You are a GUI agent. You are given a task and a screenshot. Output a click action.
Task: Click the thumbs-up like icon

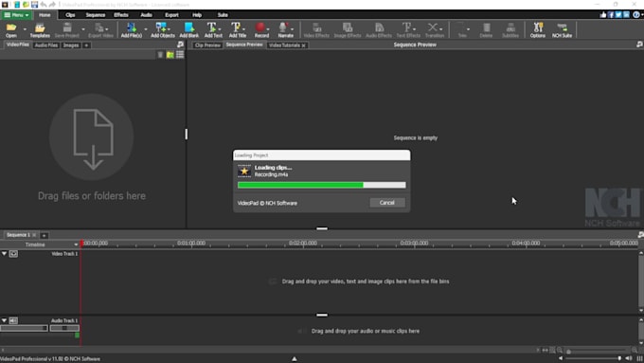tap(603, 15)
